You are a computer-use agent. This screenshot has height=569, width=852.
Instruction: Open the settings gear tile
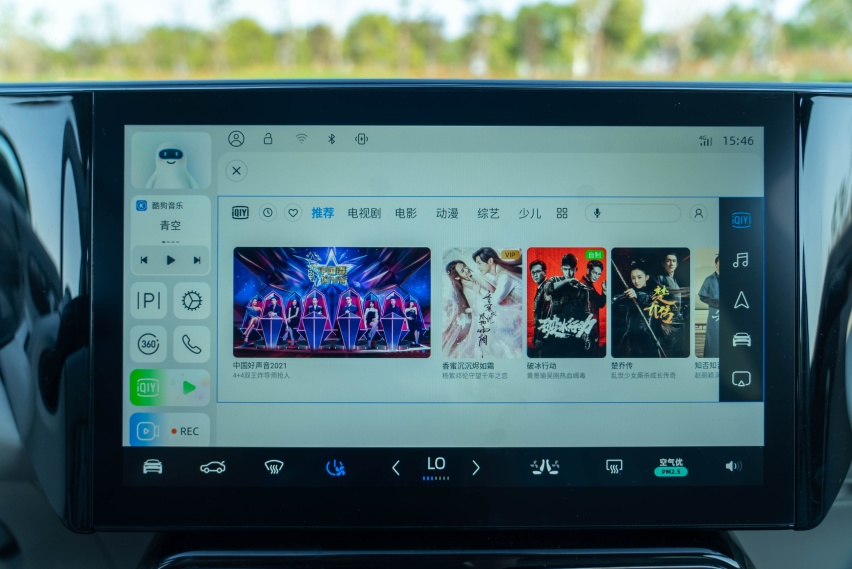tap(192, 300)
